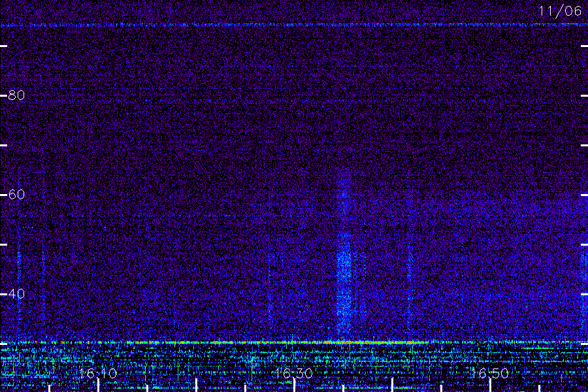588x392 pixels.
Task: Click the 16:10 time label
Action: 98,373
